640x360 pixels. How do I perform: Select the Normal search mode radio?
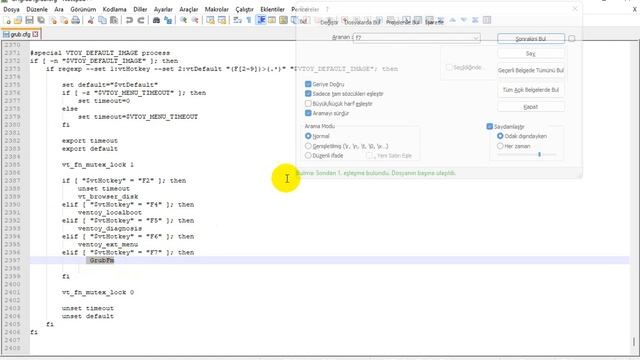(308, 136)
